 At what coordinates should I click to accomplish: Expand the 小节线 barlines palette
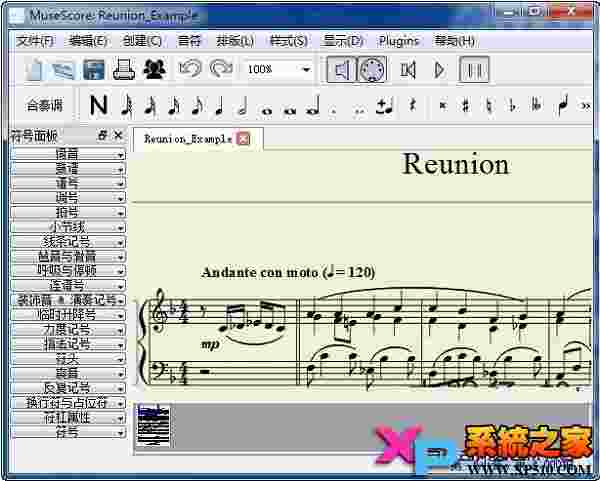tap(68, 227)
